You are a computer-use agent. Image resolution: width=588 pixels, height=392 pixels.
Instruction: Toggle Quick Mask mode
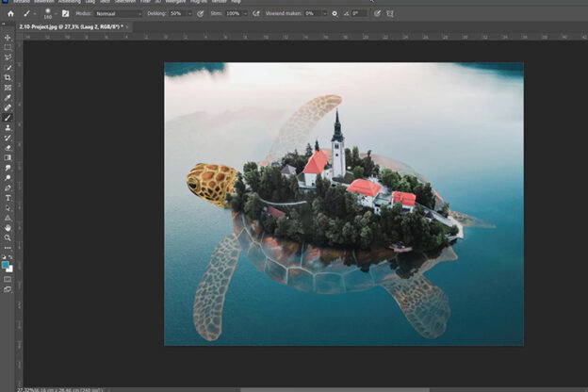point(8,280)
